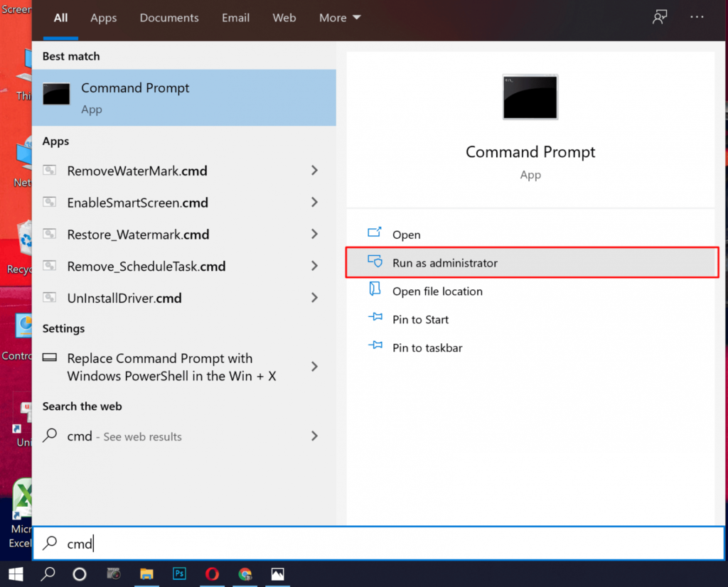Open Google Chrome from taskbar
Viewport: 728px width, 587px height.
click(245, 574)
